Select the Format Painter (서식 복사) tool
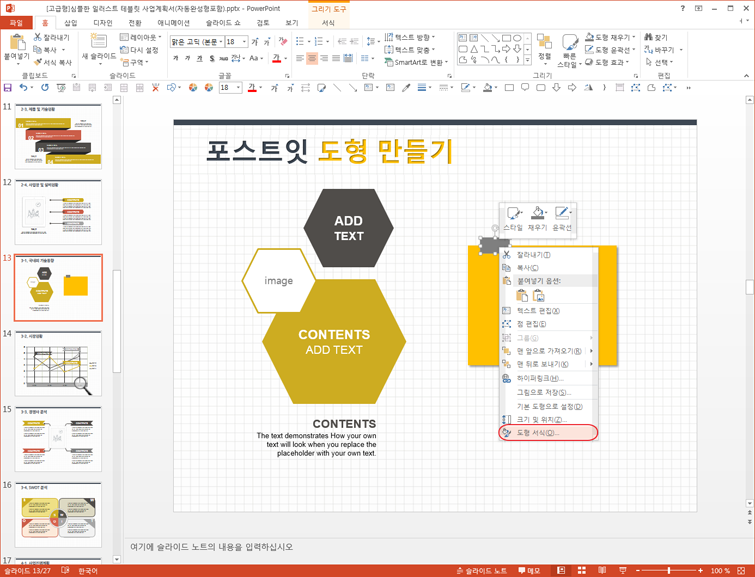Image resolution: width=755 pixels, height=577 pixels. tap(52, 62)
